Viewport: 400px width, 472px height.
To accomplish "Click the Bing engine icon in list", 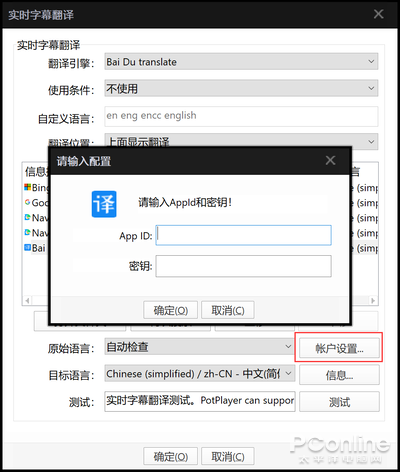I will pos(27,187).
